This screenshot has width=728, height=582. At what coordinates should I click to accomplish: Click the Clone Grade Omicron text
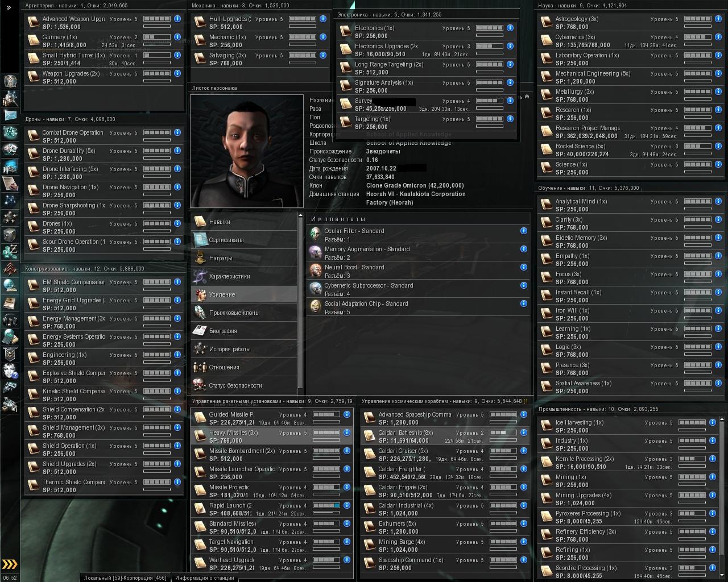point(415,185)
